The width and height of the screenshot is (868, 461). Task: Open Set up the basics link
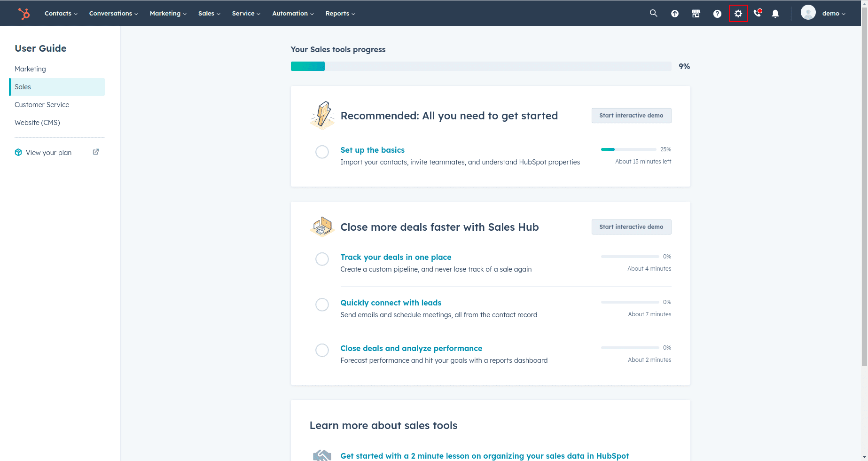(x=372, y=150)
